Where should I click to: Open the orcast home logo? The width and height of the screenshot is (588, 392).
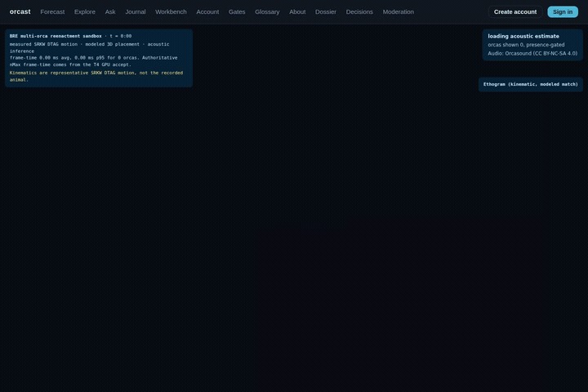pyautogui.click(x=20, y=11)
